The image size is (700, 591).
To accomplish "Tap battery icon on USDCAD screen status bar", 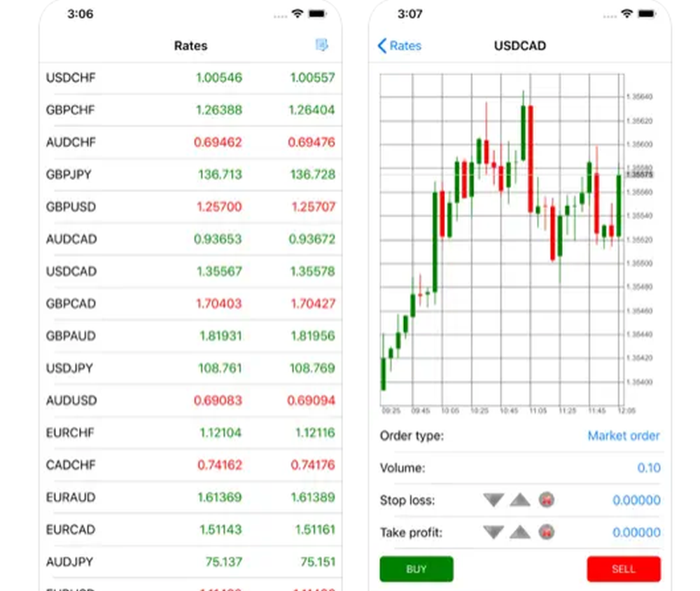I will point(646,14).
